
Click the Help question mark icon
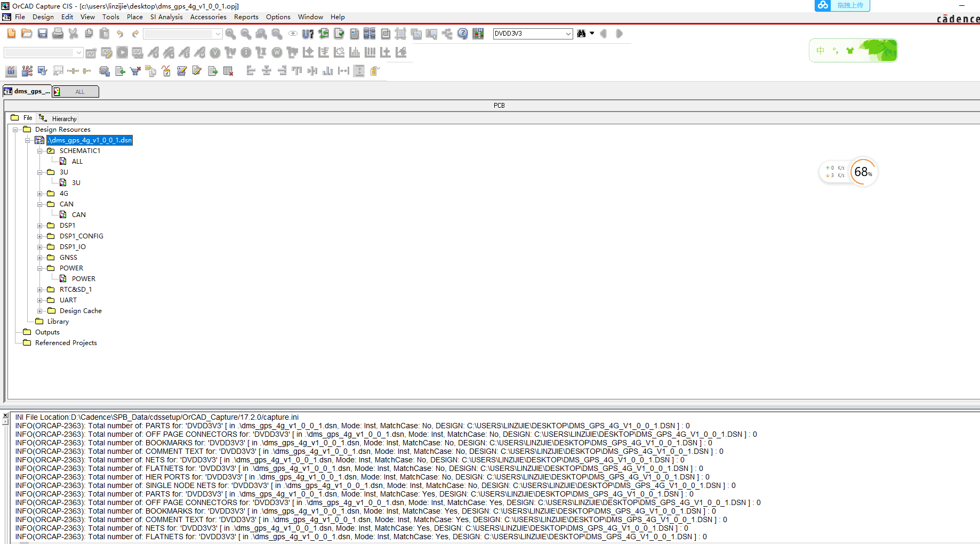click(x=463, y=34)
